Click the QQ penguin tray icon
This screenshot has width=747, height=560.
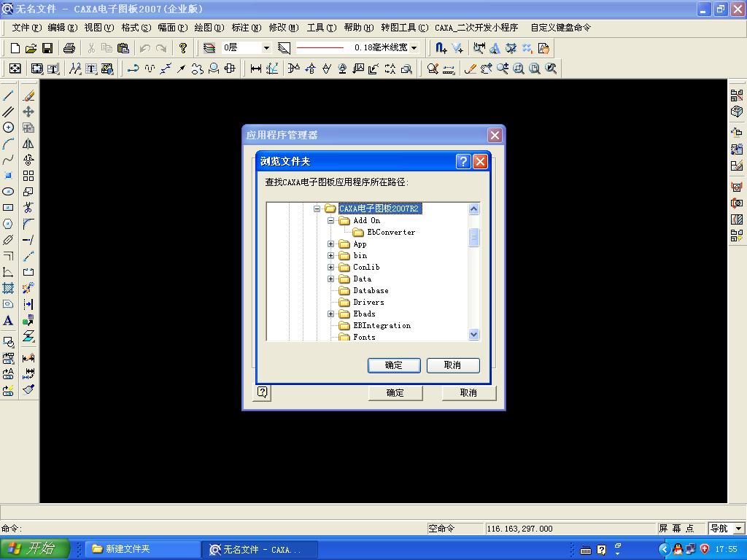pos(678,549)
